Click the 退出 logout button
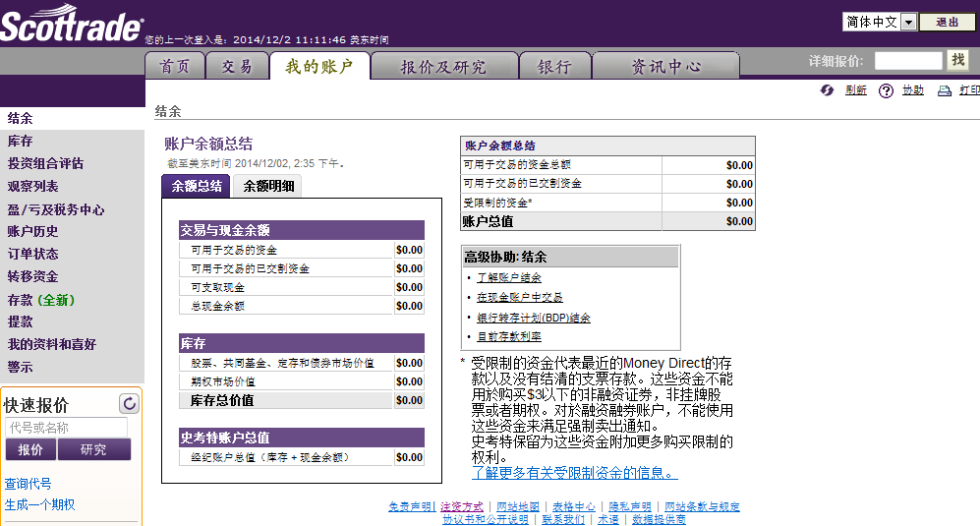Image resolution: width=980 pixels, height=526 pixels. coord(948,22)
